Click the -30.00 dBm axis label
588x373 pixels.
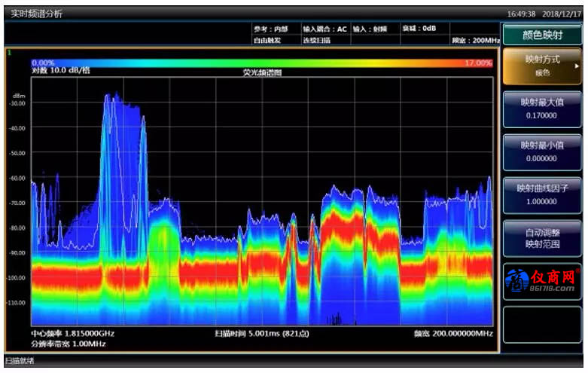17,103
